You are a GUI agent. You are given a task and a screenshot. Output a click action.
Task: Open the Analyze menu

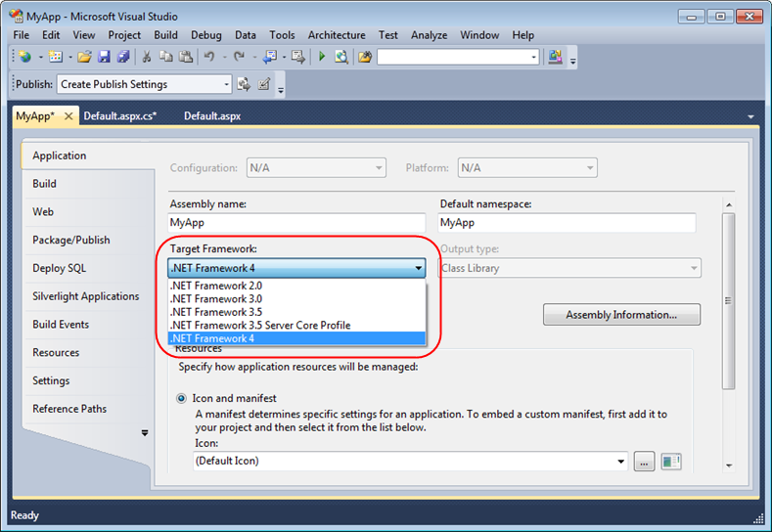[x=430, y=35]
